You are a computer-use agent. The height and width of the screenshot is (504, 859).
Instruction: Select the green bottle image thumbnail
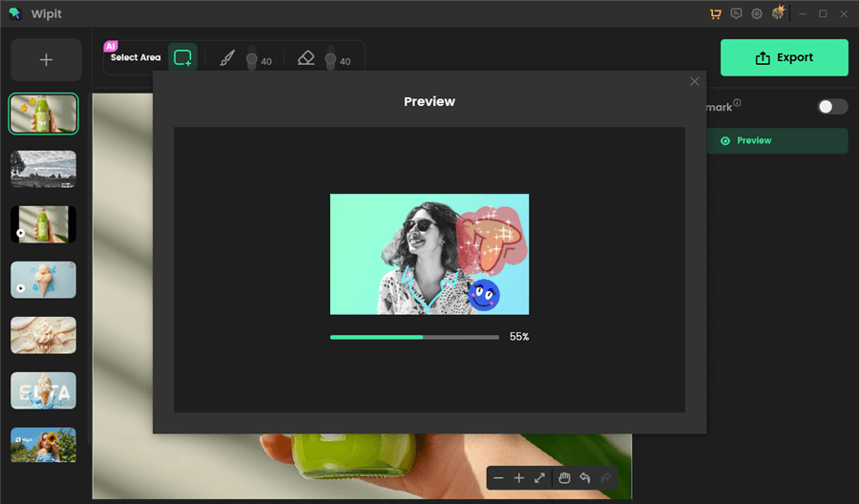coord(43,114)
